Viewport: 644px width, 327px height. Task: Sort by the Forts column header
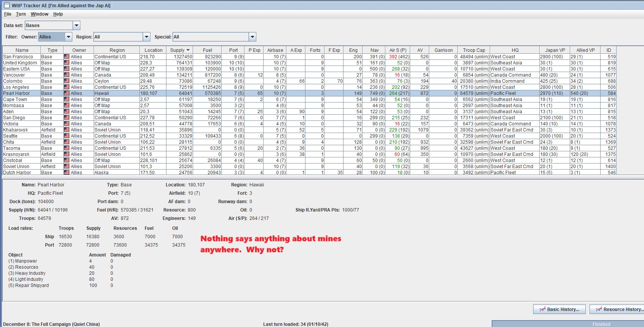(315, 50)
